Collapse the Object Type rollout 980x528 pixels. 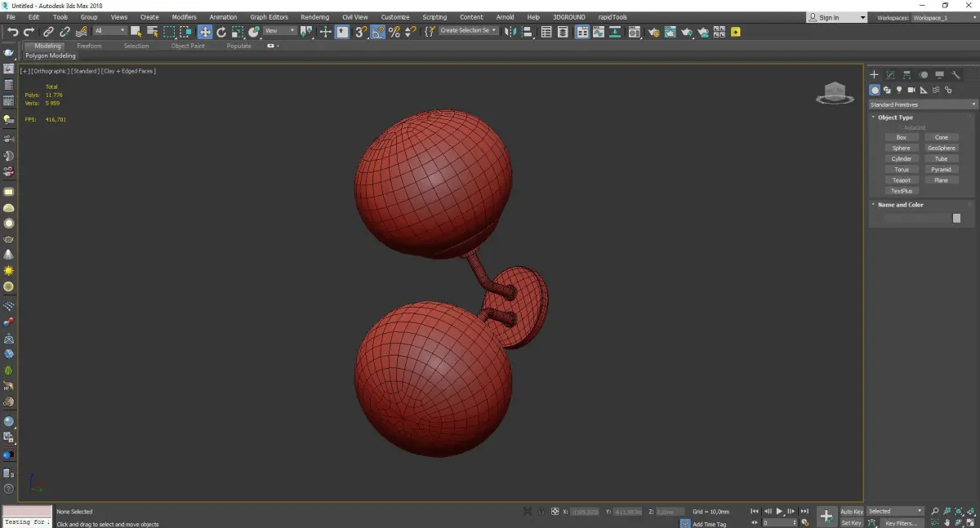(x=895, y=118)
